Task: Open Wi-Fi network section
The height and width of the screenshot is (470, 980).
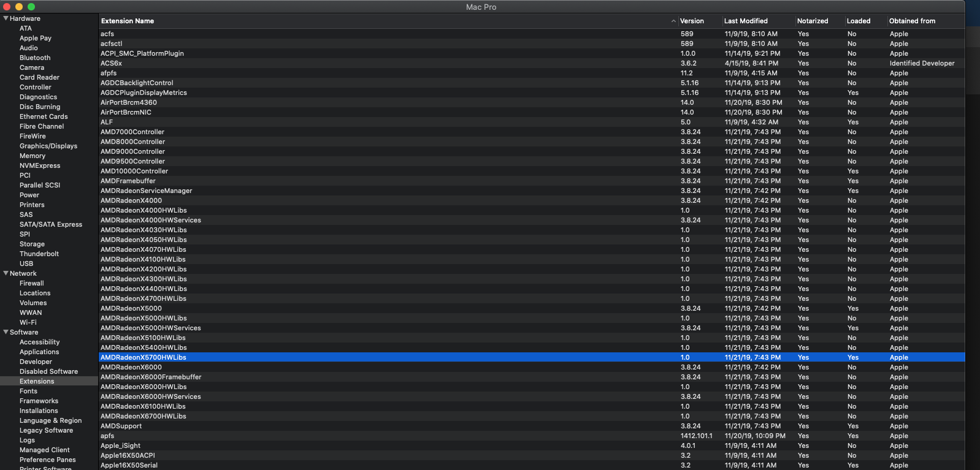Action: (28, 322)
